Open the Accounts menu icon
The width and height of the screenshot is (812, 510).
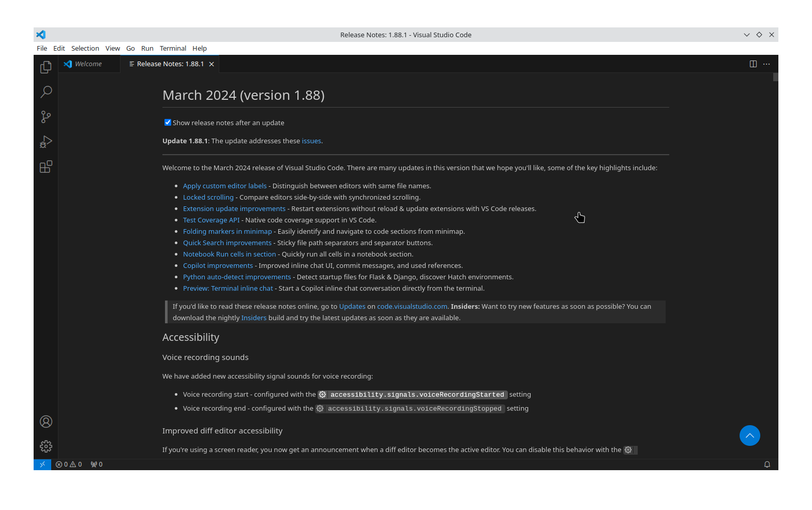click(x=46, y=422)
